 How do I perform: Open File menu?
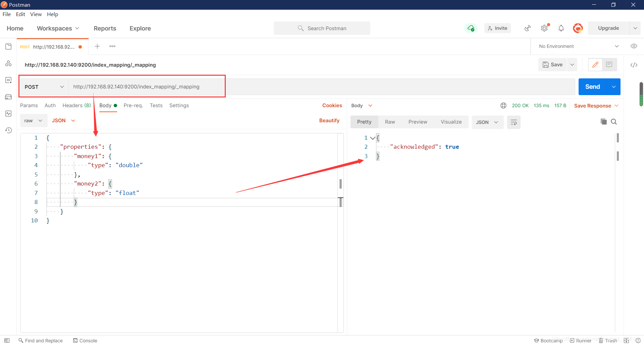tap(7, 14)
